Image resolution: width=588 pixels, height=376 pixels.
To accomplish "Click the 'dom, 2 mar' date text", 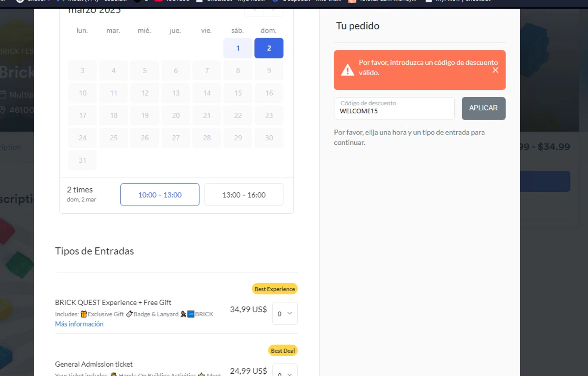I will tap(82, 200).
